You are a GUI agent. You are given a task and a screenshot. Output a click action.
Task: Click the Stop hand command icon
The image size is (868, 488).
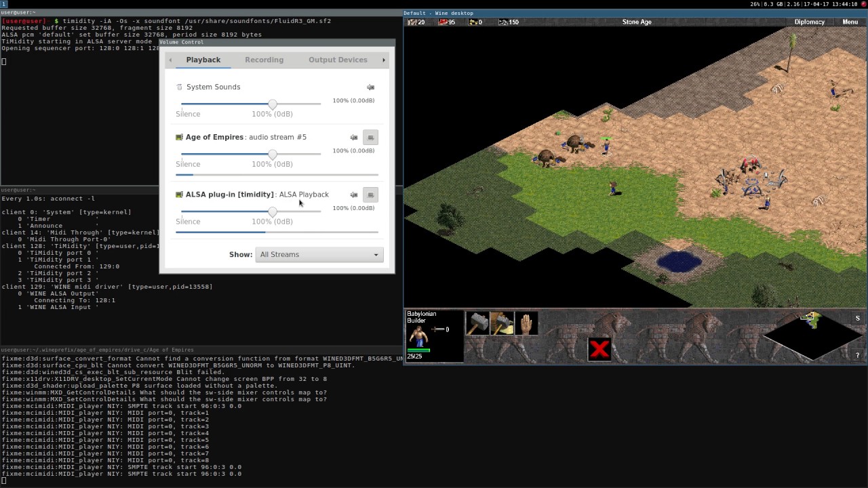(x=526, y=323)
